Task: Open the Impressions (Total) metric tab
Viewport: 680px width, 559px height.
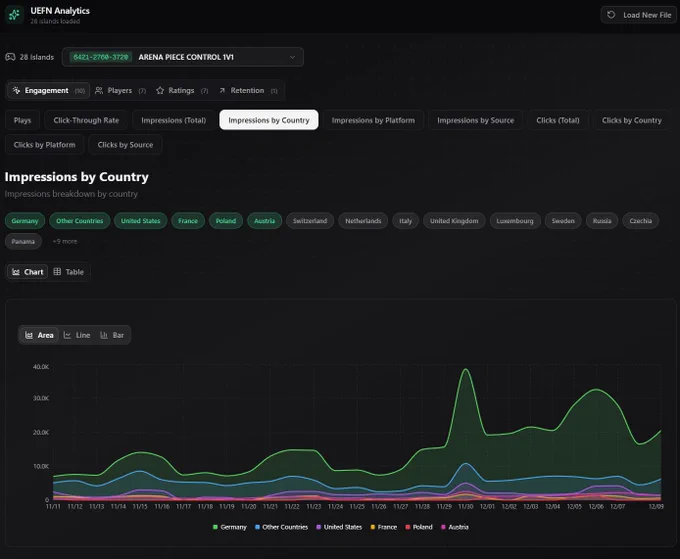Action: [x=173, y=120]
